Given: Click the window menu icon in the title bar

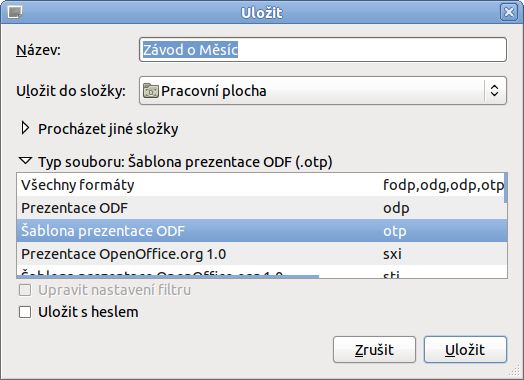Looking at the screenshot, I should click(x=14, y=12).
